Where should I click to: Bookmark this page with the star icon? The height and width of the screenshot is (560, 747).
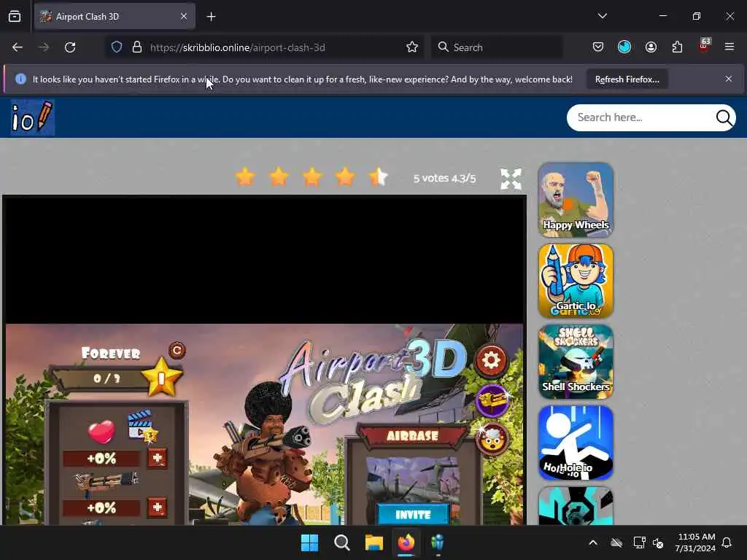pyautogui.click(x=412, y=47)
